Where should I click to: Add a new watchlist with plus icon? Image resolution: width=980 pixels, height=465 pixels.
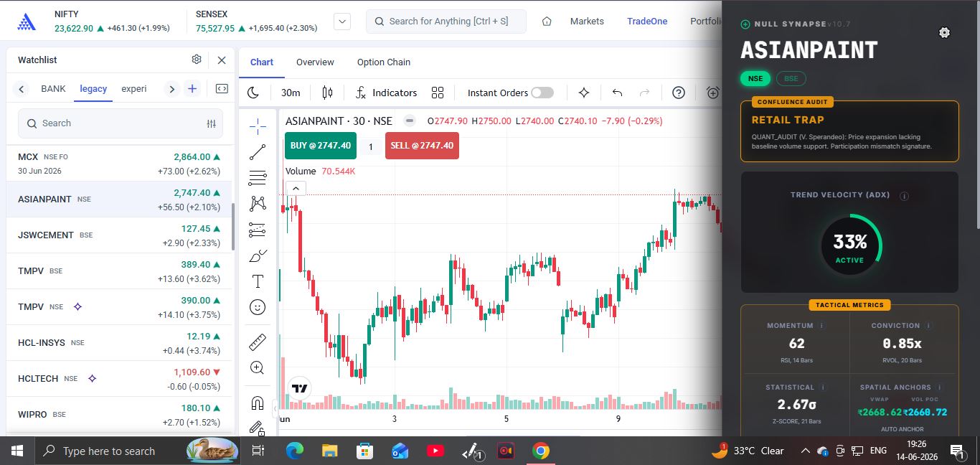[x=192, y=89]
